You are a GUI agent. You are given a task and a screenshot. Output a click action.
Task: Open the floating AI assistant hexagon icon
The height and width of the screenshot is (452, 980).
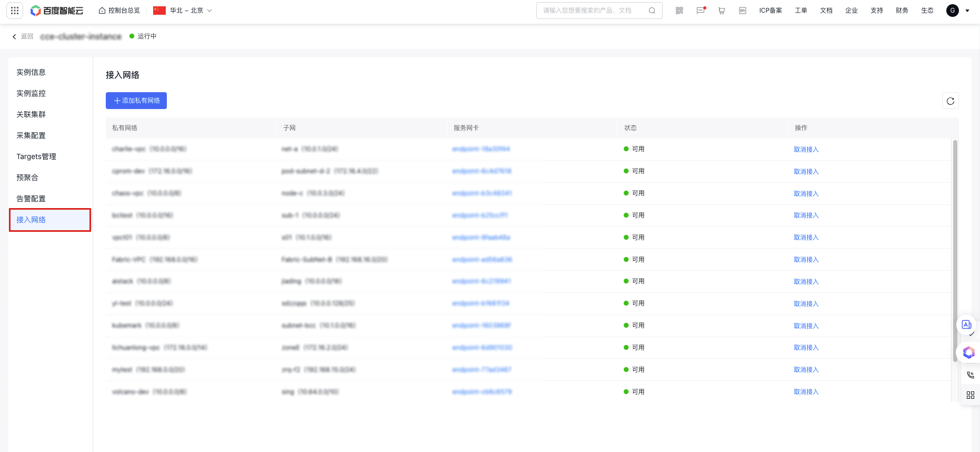point(969,352)
